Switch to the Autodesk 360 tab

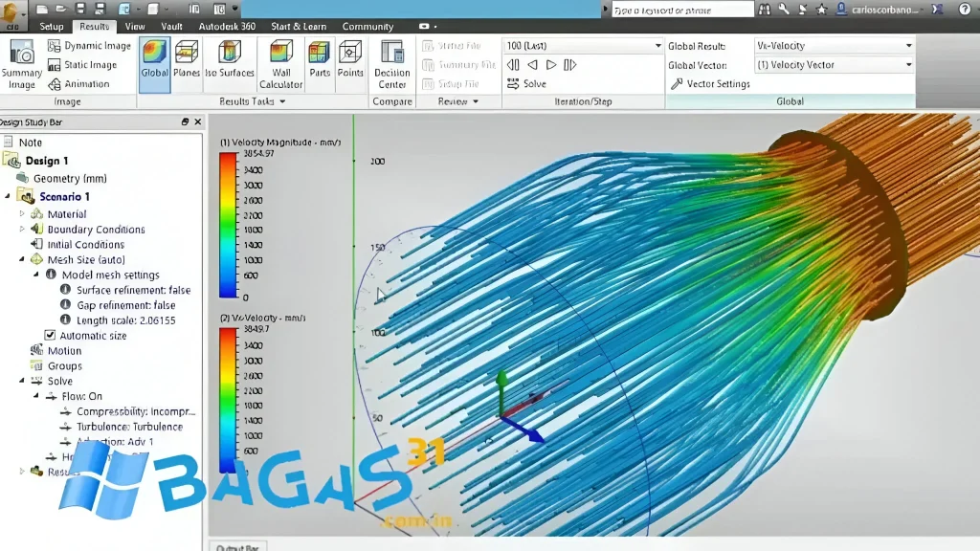[227, 26]
